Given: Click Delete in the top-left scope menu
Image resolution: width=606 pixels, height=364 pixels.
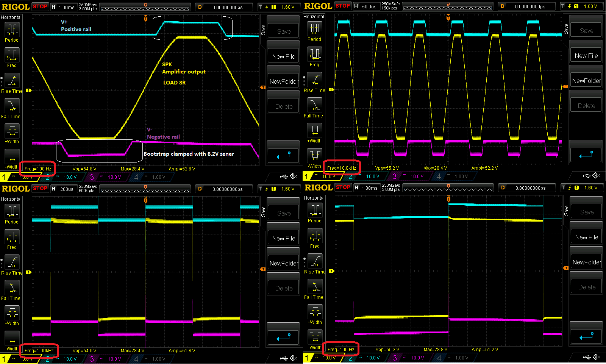Looking at the screenshot, I should point(284,106).
